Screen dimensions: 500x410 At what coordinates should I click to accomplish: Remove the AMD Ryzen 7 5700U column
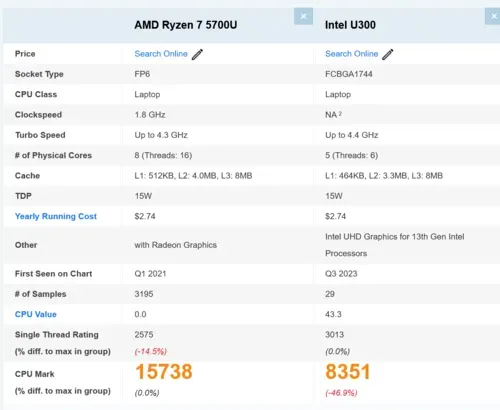click(303, 16)
